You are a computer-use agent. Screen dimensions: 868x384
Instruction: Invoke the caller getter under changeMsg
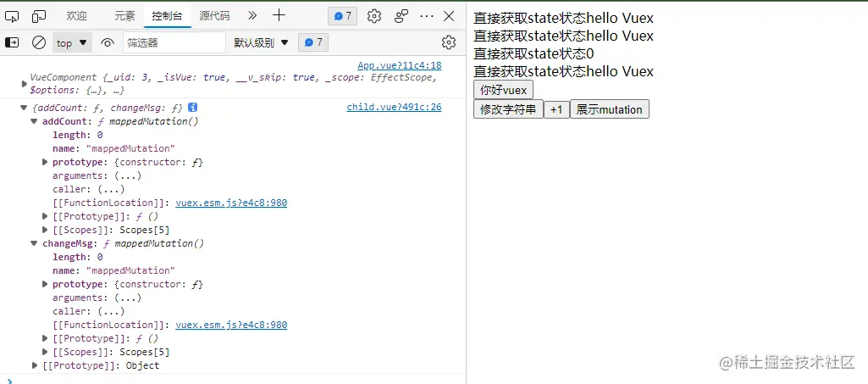coord(111,311)
